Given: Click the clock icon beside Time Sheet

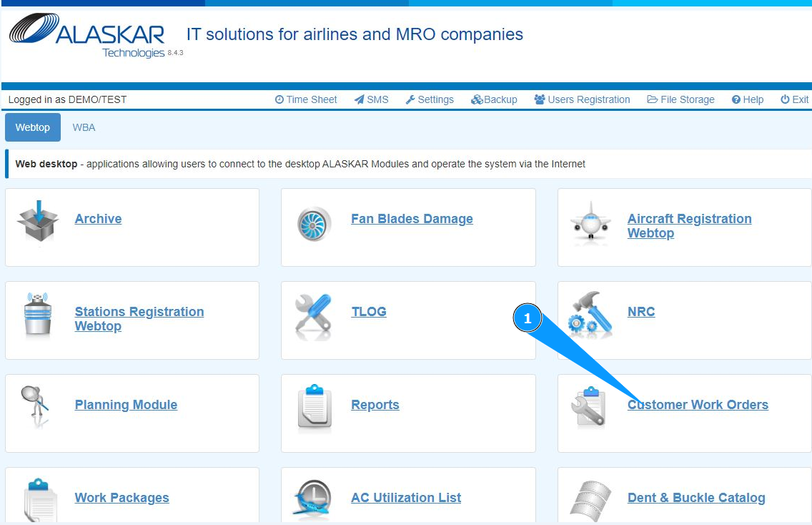Looking at the screenshot, I should 279,99.
